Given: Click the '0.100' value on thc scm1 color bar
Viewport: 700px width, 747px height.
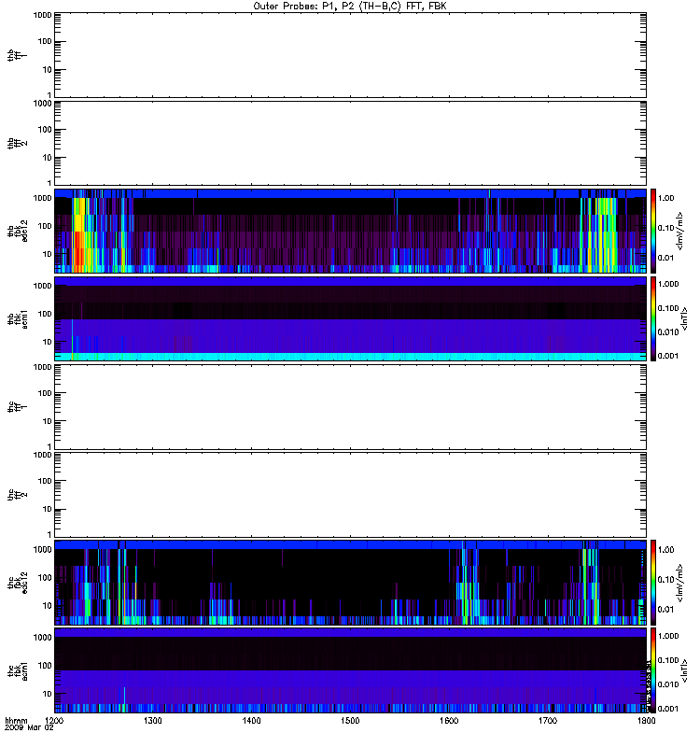Looking at the screenshot, I should coord(668,660).
